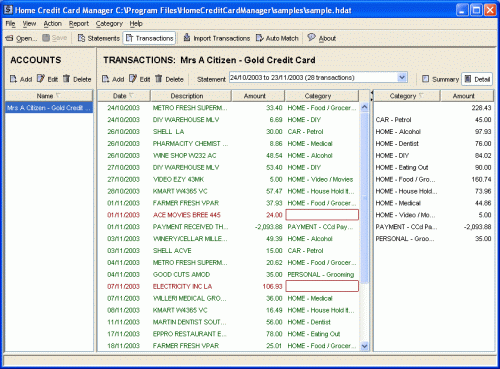The image size is (500, 369).
Task: Select VIDEO EZY 43MK transaction
Action: point(228,179)
